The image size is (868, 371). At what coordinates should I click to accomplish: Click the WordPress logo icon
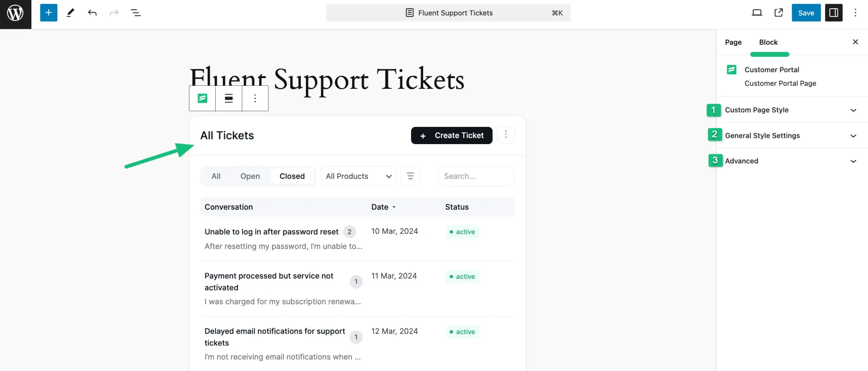(16, 14)
